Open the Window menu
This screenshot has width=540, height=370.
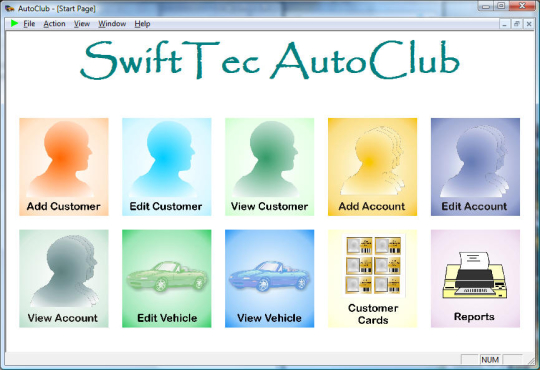click(112, 24)
